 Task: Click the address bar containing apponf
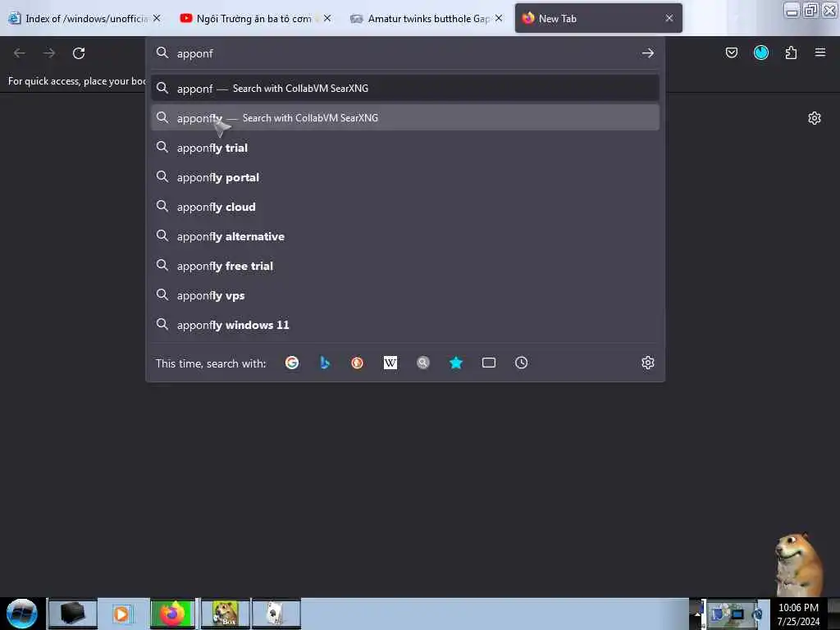(x=405, y=53)
